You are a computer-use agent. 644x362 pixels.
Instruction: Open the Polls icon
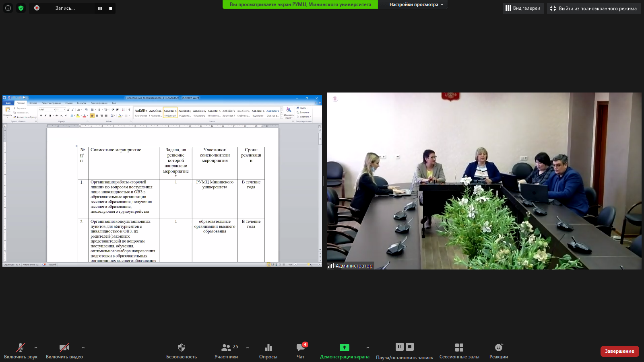pos(268,348)
